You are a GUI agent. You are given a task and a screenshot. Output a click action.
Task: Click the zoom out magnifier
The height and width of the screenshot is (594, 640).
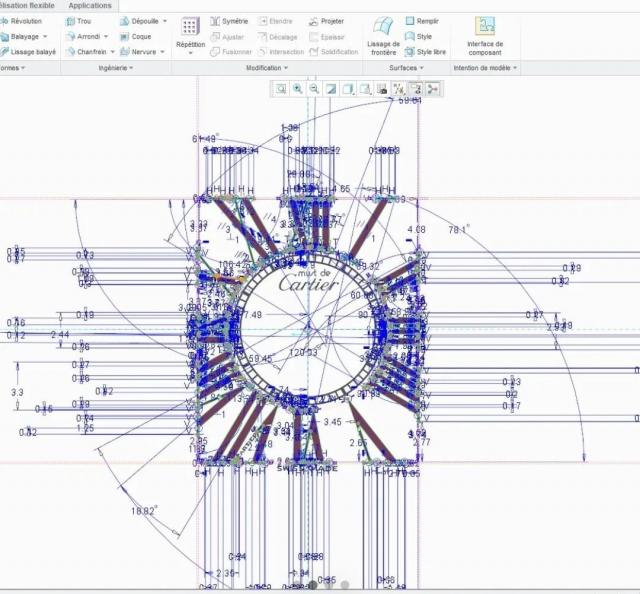coord(314,89)
